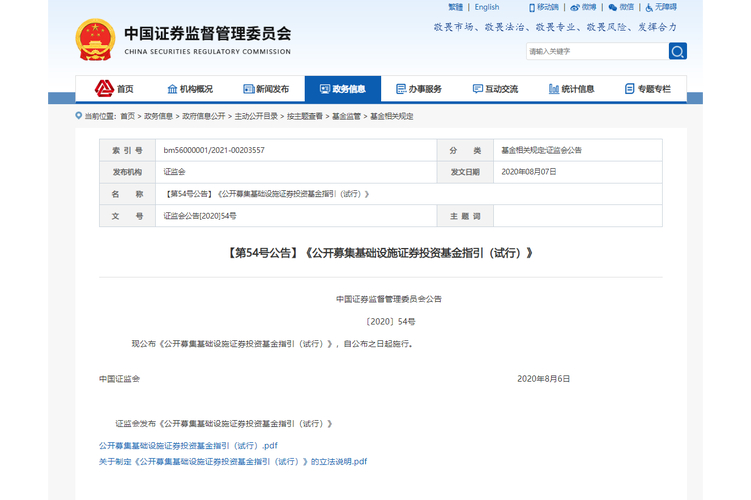Click the chat icon beside 互动交流
Viewport: 751px width, 500px height.
pyautogui.click(x=478, y=89)
